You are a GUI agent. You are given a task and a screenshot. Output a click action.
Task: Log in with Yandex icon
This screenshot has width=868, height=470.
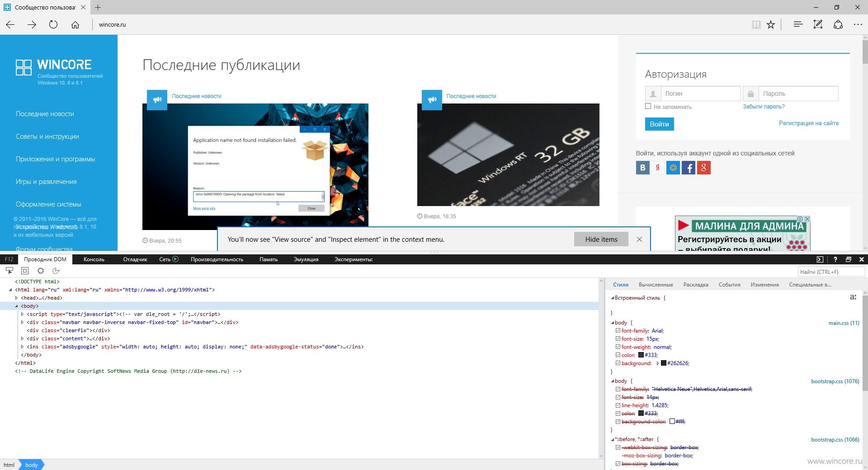click(x=658, y=168)
